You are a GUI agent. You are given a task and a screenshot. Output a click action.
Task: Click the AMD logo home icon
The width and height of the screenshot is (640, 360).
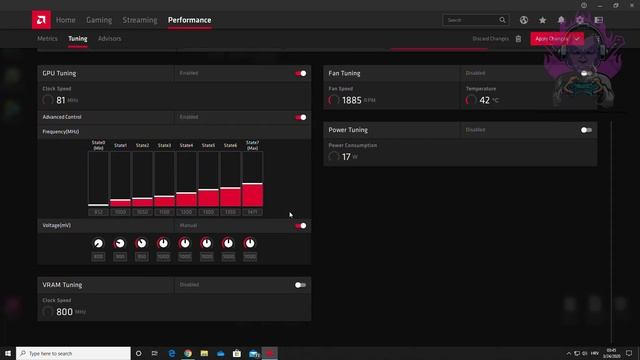41,20
